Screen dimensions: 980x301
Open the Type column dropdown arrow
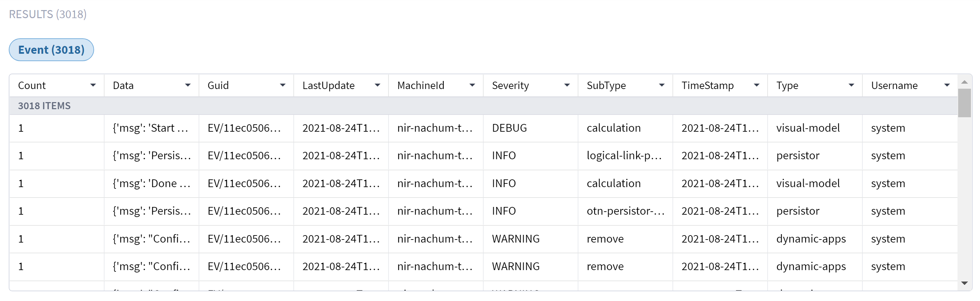[851, 86]
